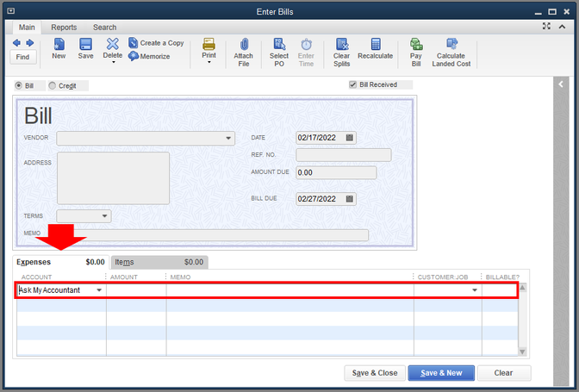
Task: Switch to the Items tab
Action: click(159, 262)
